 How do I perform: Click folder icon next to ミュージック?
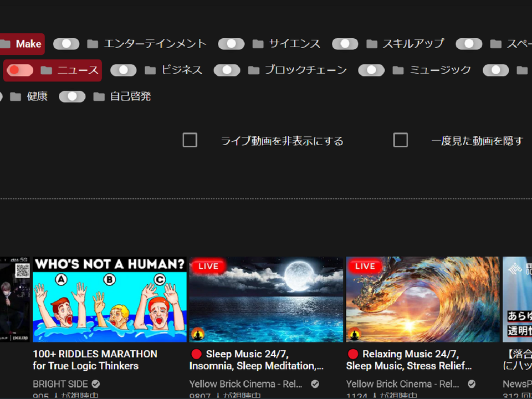(398, 70)
